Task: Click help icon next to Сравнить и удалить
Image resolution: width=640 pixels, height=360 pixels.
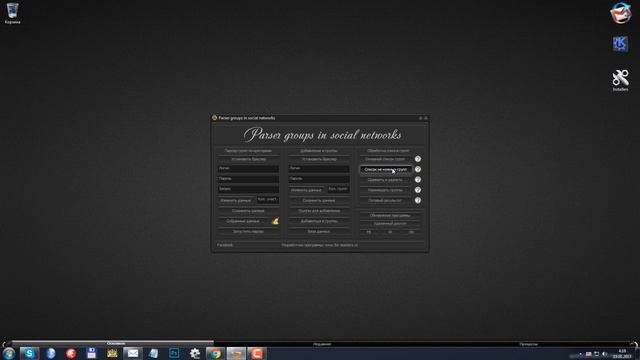Action: coord(418,180)
